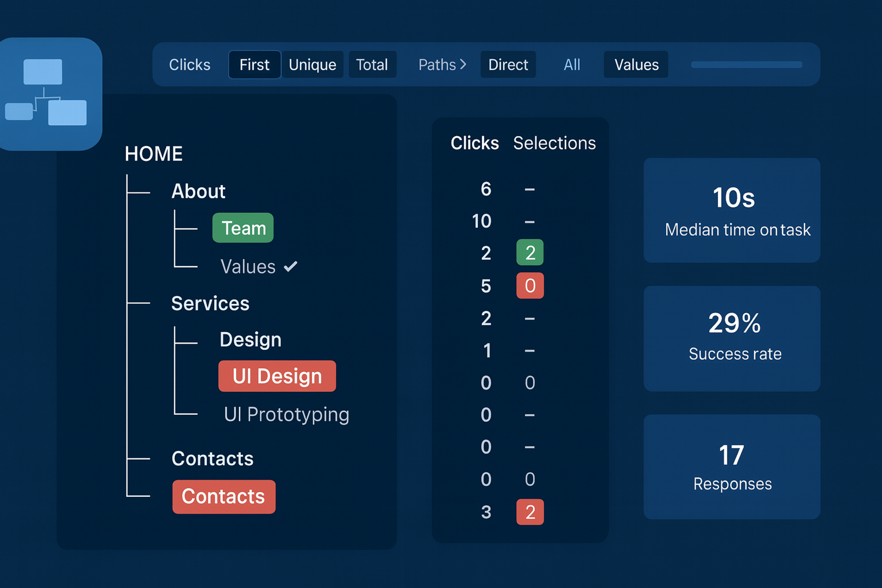
Task: Select the Values tree node
Action: coord(248,267)
